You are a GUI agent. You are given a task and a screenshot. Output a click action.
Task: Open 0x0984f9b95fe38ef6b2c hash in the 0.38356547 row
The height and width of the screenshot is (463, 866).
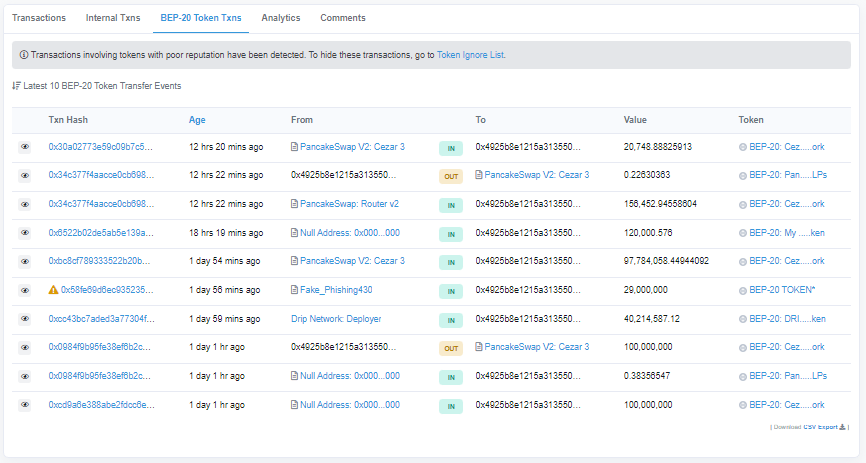point(99,376)
